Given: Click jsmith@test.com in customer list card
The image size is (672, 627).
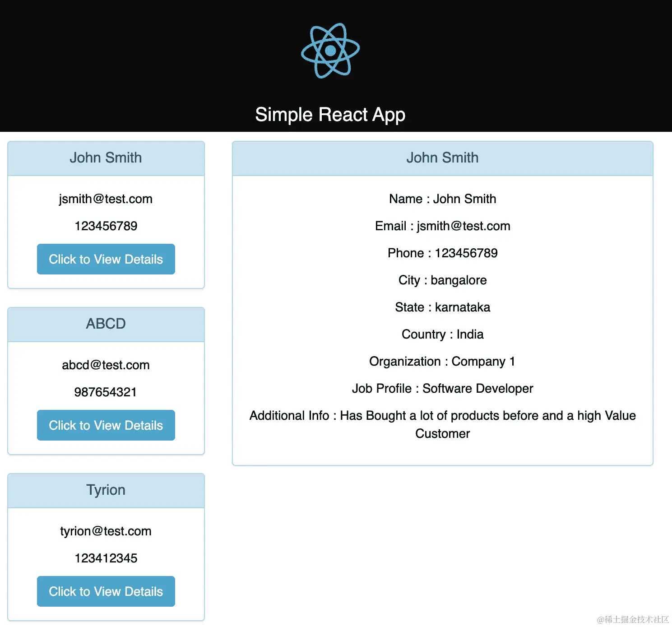Looking at the screenshot, I should (106, 199).
